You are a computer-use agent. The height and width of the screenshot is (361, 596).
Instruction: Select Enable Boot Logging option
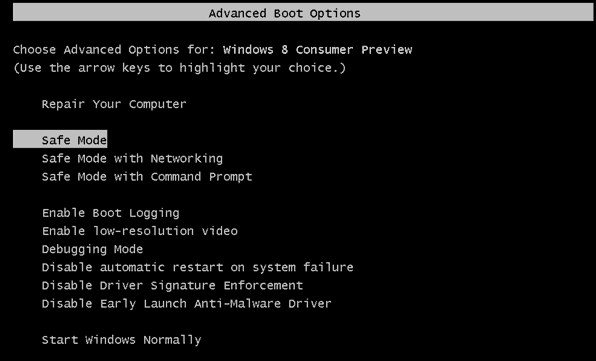(110, 213)
